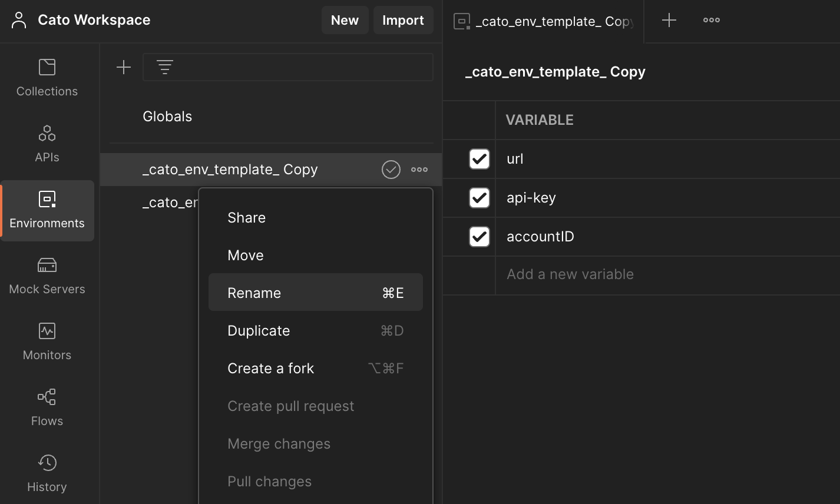Click the Add a new variable field

tap(570, 274)
